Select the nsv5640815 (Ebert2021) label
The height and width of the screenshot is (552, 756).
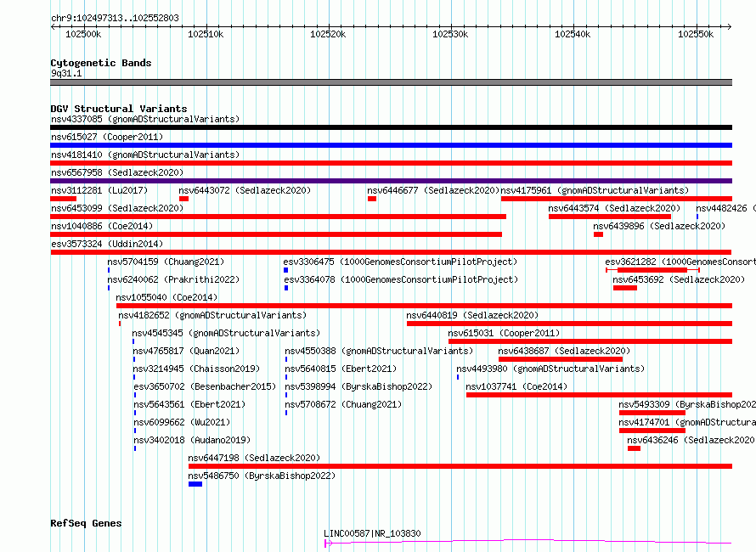(x=341, y=369)
